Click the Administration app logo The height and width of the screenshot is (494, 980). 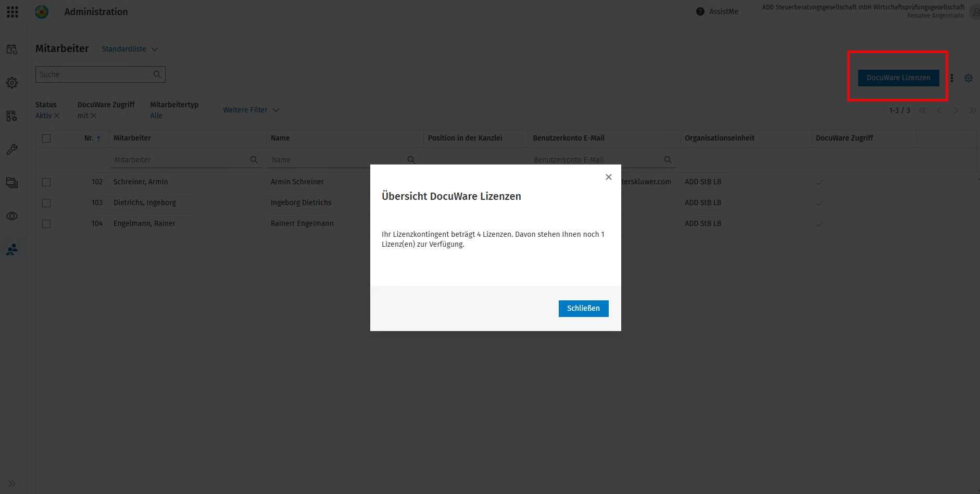[42, 11]
